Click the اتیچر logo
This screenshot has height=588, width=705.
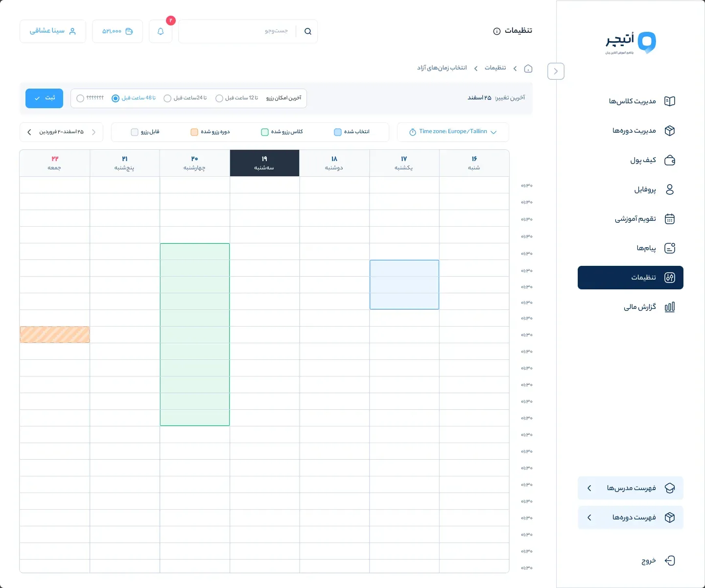coord(631,43)
